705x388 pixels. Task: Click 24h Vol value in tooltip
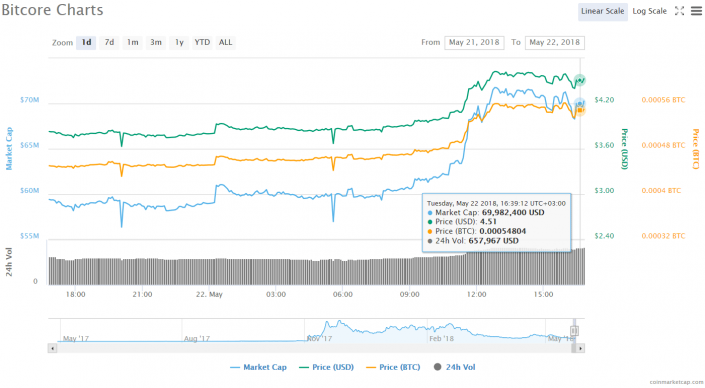tap(494, 241)
